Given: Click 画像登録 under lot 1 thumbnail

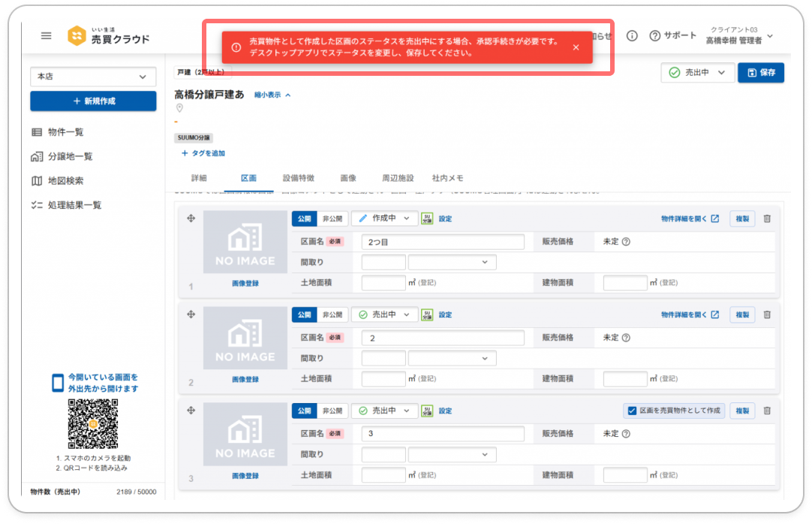Looking at the screenshot, I should tap(245, 283).
